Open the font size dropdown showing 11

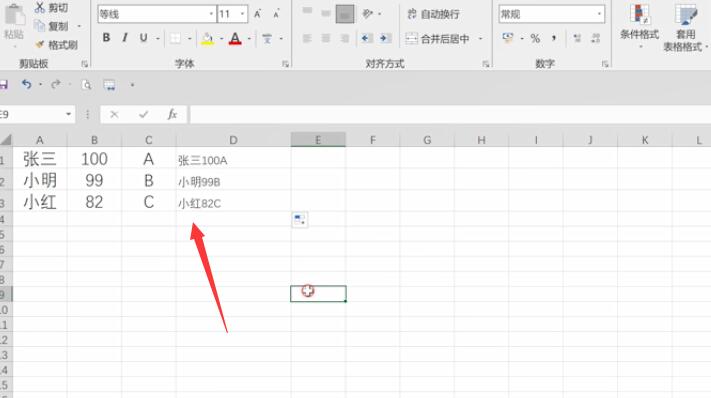coord(243,14)
